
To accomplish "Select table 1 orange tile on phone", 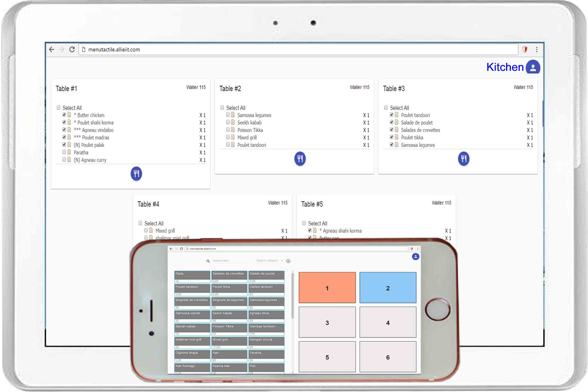I will click(x=327, y=288).
